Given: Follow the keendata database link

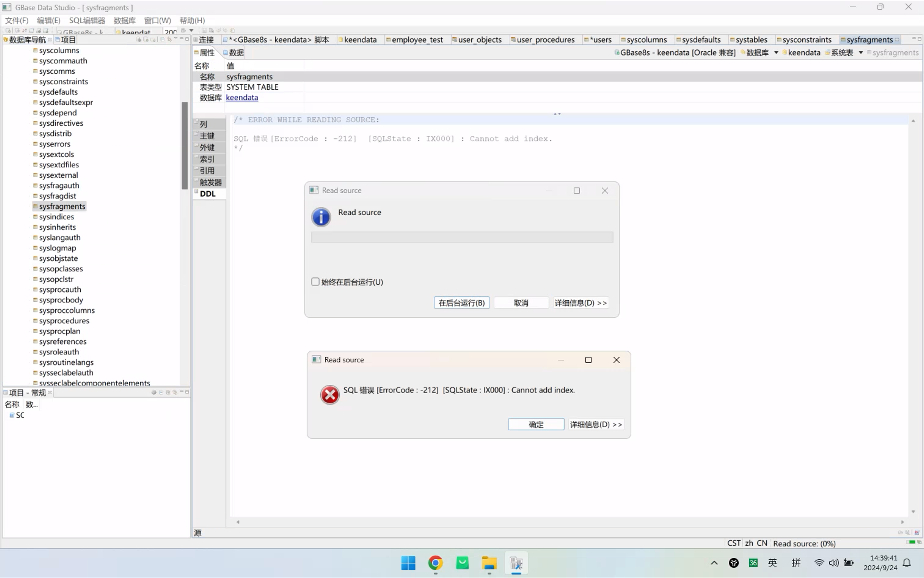Looking at the screenshot, I should click(242, 98).
